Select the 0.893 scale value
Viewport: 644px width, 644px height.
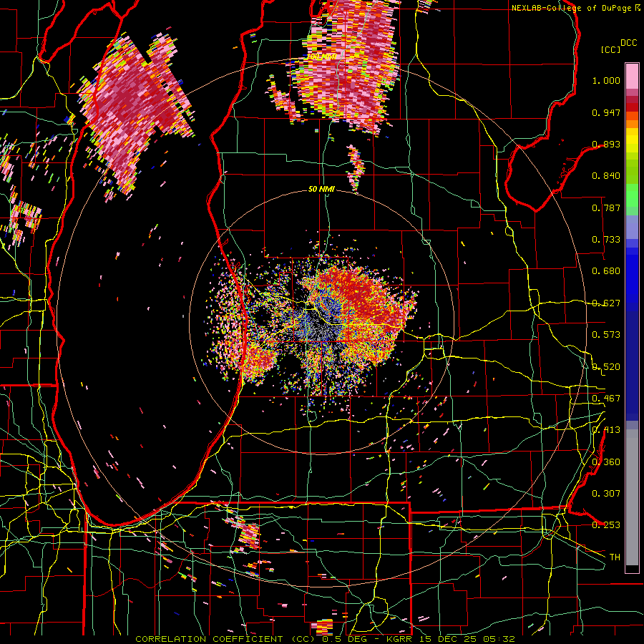coord(606,144)
